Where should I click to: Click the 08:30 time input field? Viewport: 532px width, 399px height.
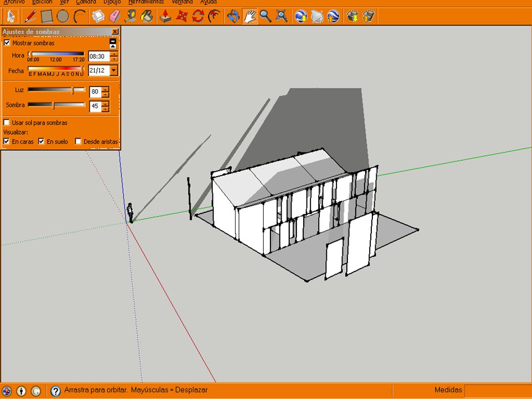tap(99, 57)
